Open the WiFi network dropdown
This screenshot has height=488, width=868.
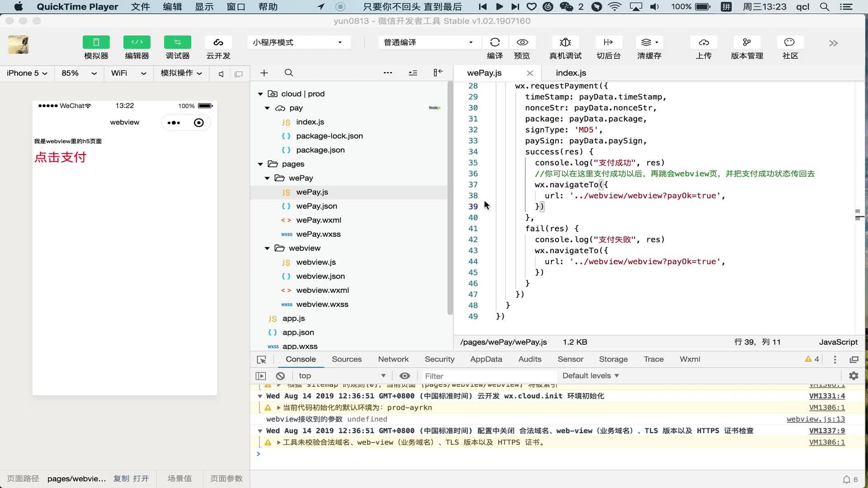pos(128,73)
